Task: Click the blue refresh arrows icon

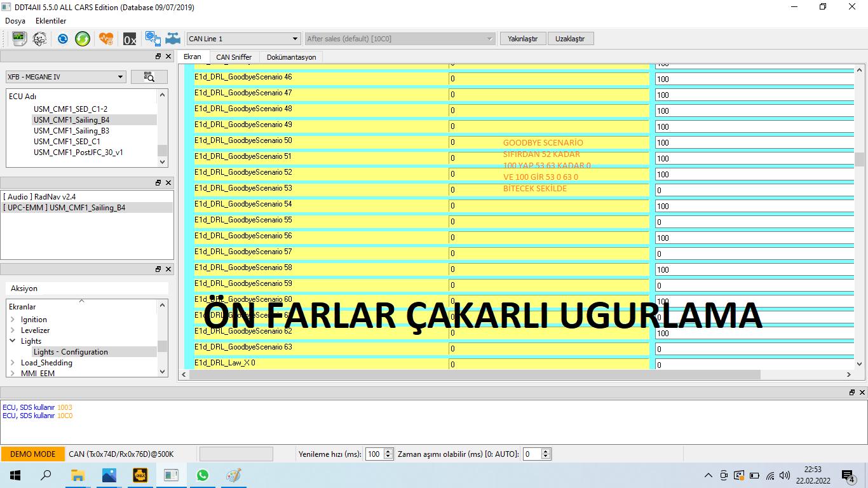Action: (x=63, y=39)
